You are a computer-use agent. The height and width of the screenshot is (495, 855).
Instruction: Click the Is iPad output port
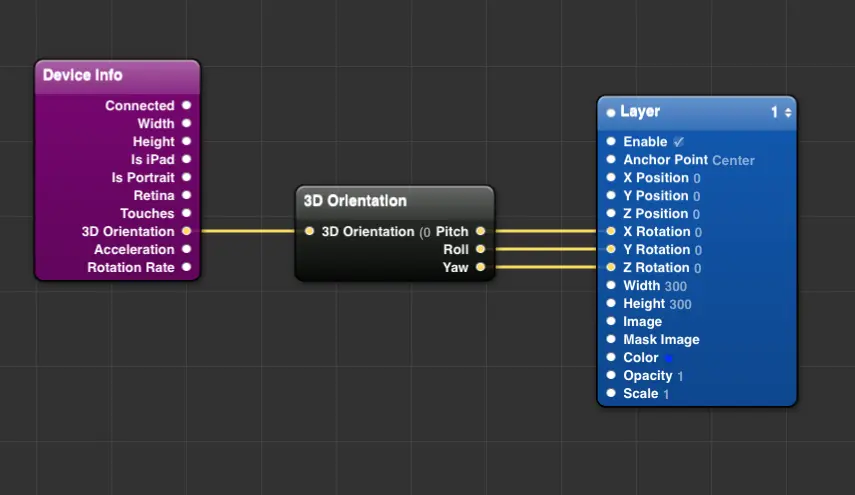click(186, 159)
